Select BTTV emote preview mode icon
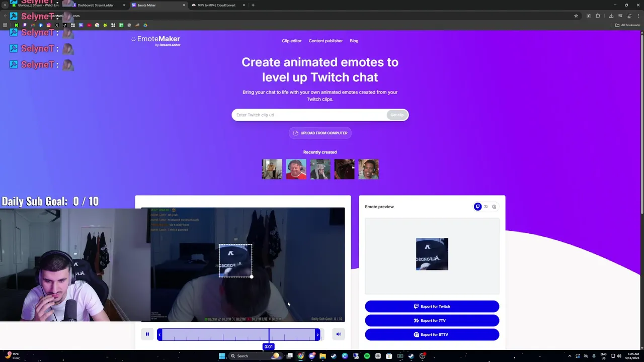Viewport: 644px width, 362px height. click(494, 207)
